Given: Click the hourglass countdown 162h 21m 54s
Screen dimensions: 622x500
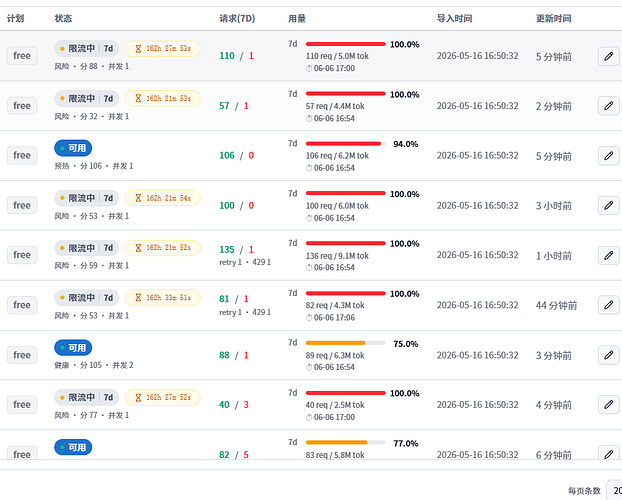Looking at the screenshot, I should click(163, 198).
